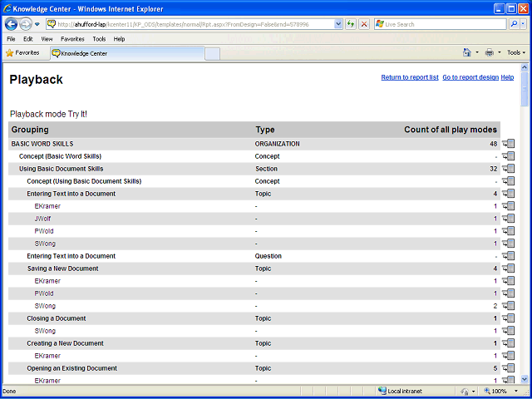Open detail icon for Opening an Existing Document row
Viewport: 532px width, 399px height.
[x=509, y=368]
